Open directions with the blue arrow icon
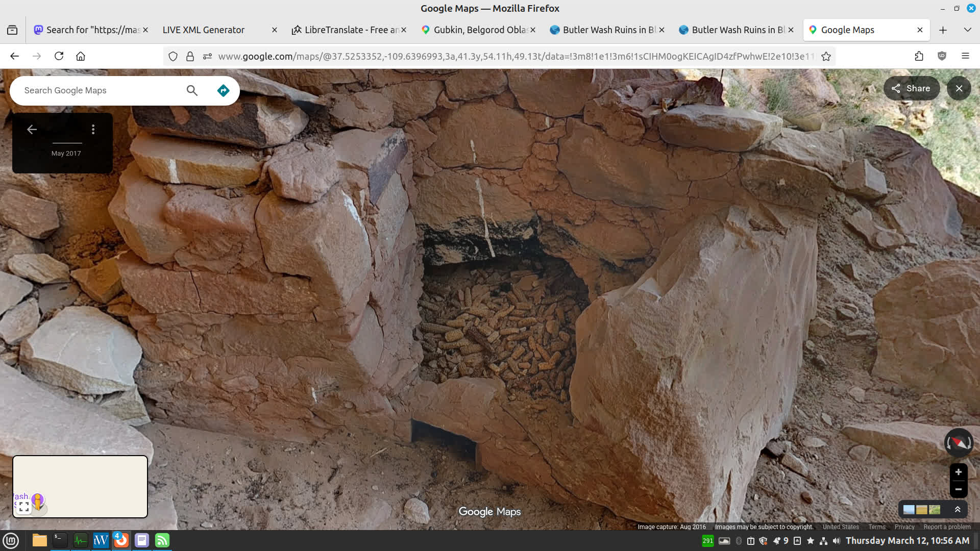 pos(223,90)
